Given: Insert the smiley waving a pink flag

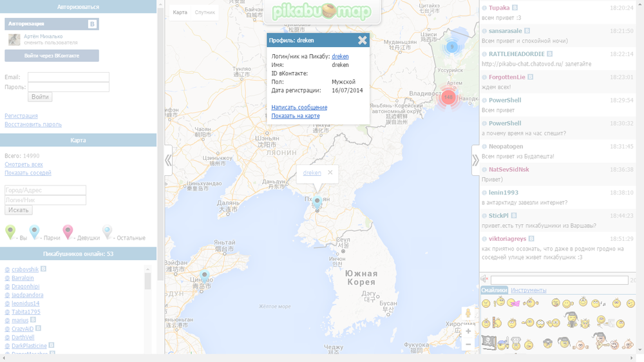Looking at the screenshot, I should [x=513, y=303].
